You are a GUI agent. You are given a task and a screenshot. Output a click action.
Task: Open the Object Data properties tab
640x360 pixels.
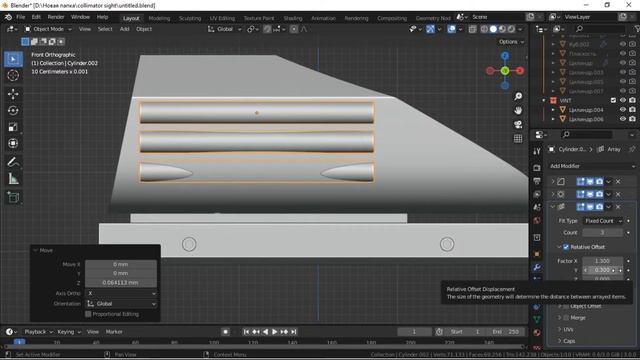(537, 320)
